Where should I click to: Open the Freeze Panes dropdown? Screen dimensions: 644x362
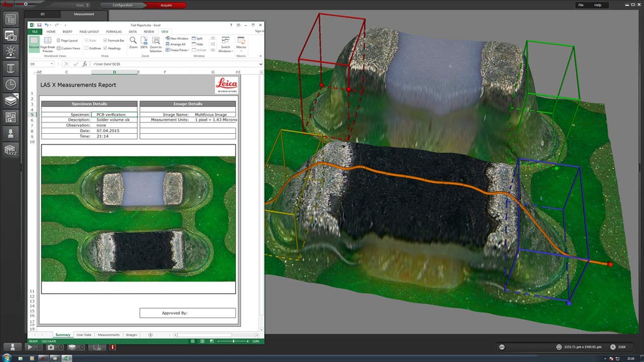pos(177,50)
